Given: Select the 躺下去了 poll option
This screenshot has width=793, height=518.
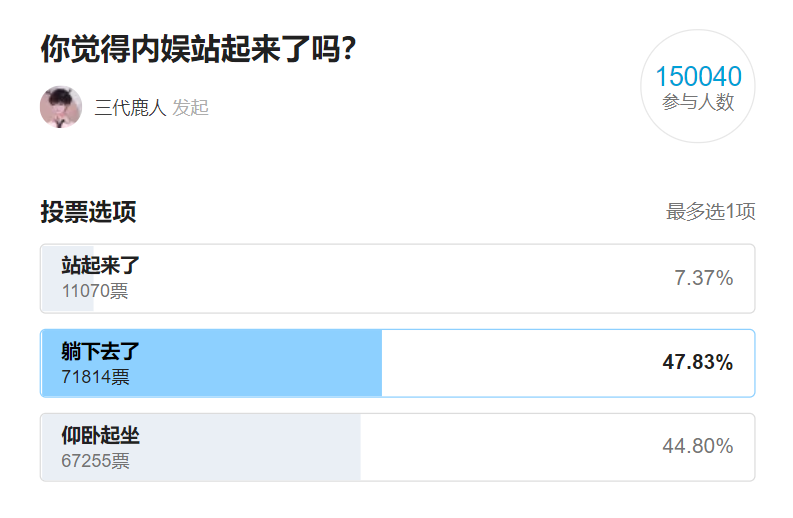Looking at the screenshot, I should tap(101, 351).
